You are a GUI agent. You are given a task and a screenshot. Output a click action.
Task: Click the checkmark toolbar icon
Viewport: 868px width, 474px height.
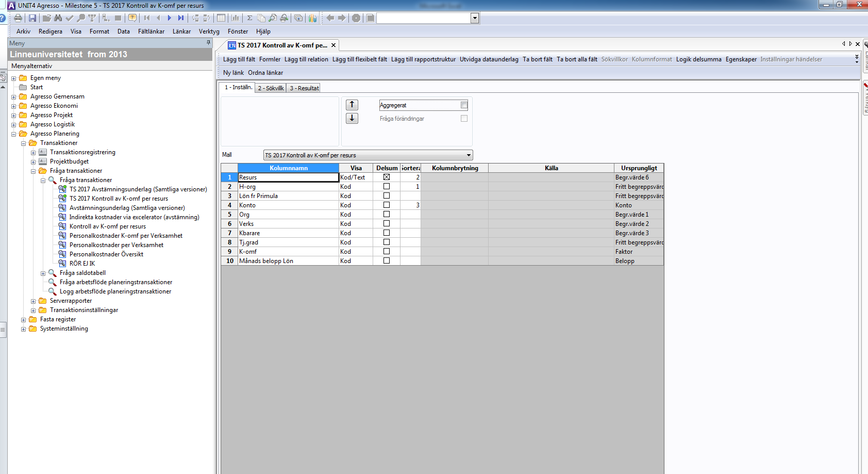pos(70,18)
